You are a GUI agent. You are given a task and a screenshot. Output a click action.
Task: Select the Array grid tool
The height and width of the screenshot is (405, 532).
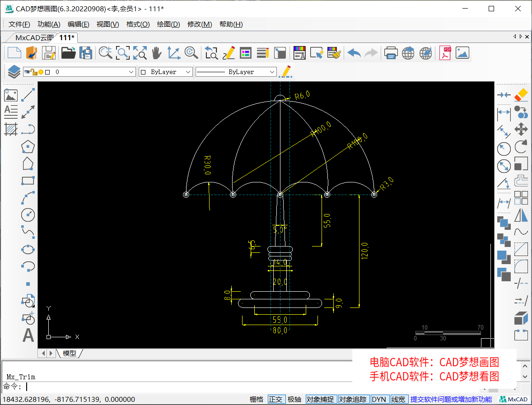[x=521, y=198]
